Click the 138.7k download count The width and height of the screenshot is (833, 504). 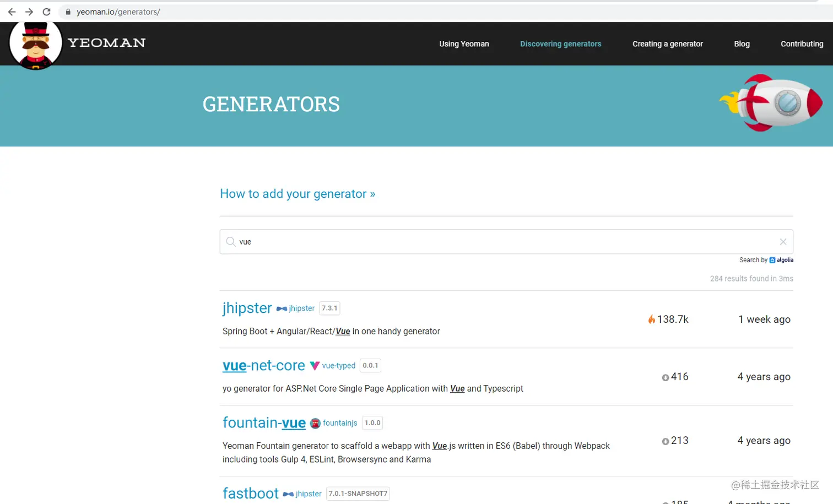673,319
